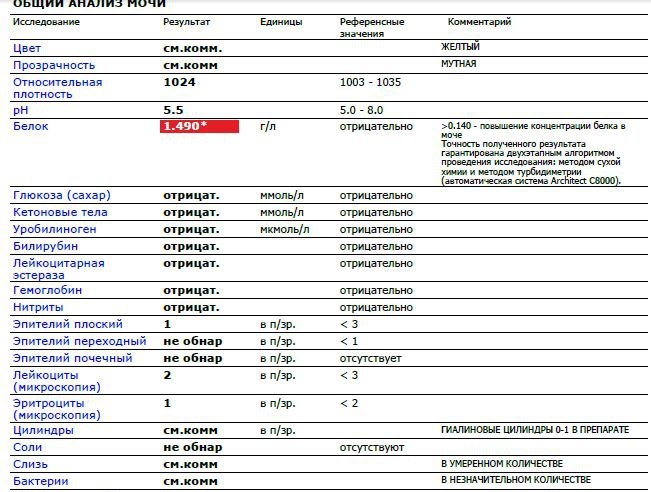Screen dimensions: 651x492
Task: Click reference range '1003 - 1035'
Action: pos(370,82)
